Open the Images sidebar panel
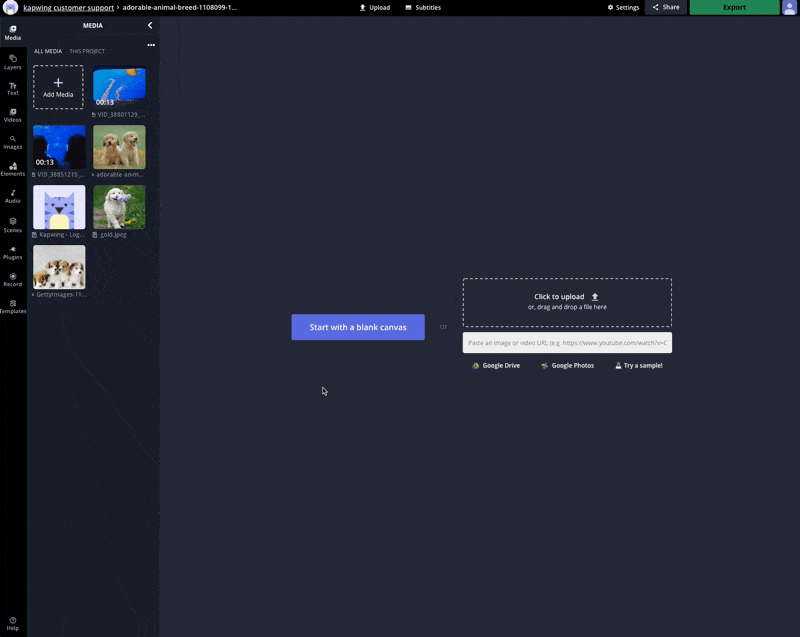Screen dimensions: 800x637 pos(13,142)
